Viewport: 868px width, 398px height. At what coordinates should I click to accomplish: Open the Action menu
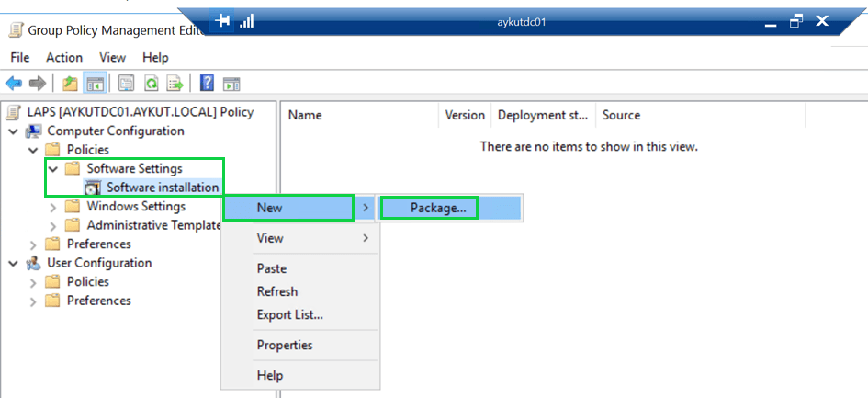tap(64, 57)
